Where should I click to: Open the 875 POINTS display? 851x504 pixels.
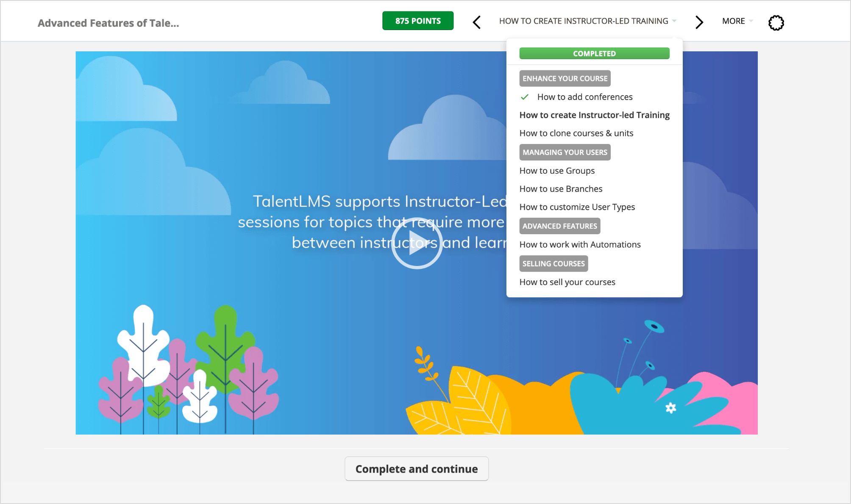click(x=417, y=20)
